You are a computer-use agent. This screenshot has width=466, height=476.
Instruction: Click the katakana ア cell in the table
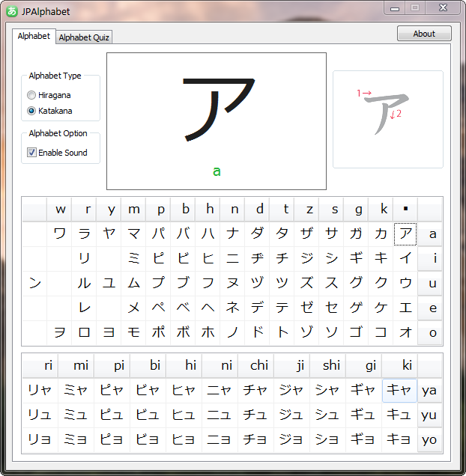pos(405,234)
